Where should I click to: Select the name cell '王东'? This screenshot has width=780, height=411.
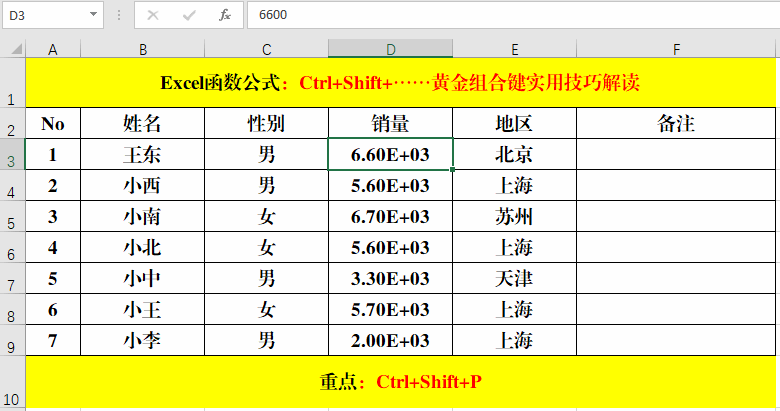142,154
